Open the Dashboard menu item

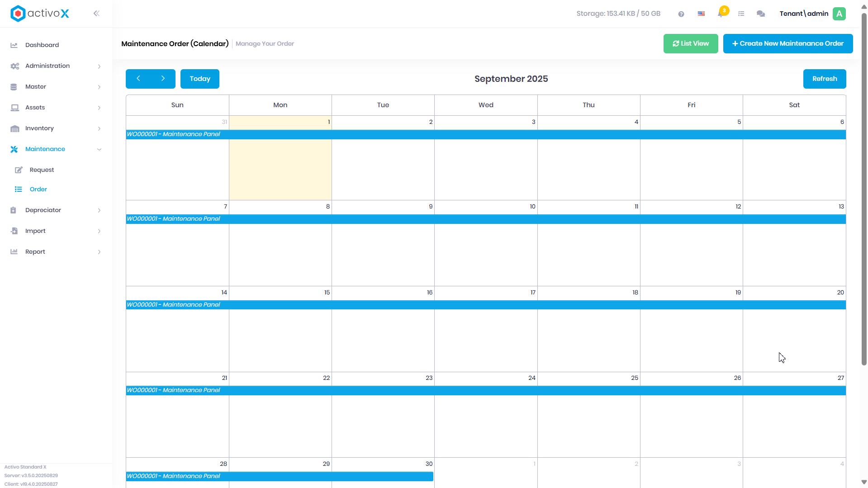tap(56, 45)
